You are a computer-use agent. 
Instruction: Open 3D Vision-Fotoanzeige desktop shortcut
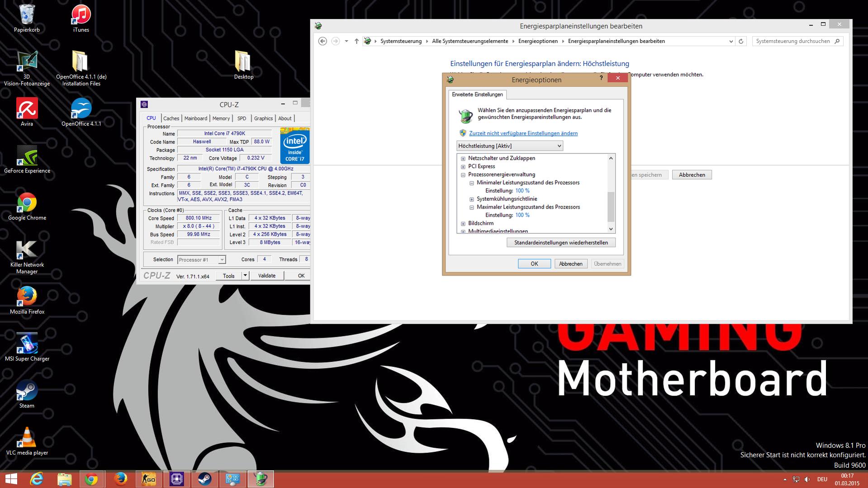pyautogui.click(x=27, y=68)
